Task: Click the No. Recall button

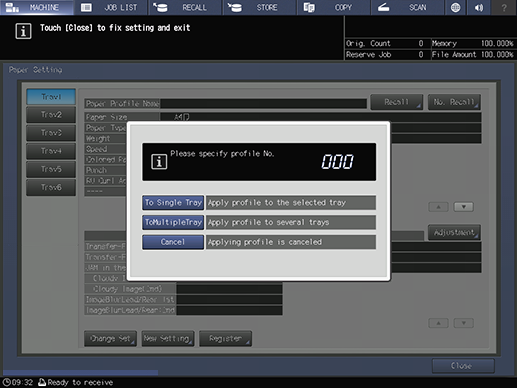Action: pyautogui.click(x=454, y=102)
